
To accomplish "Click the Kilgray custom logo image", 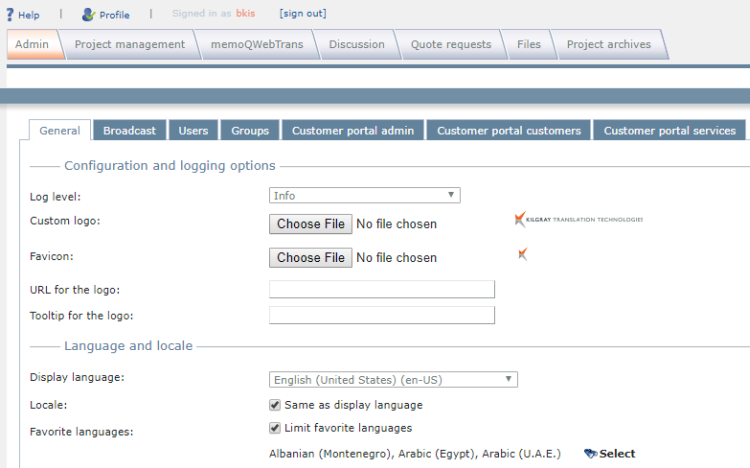I will [x=578, y=219].
